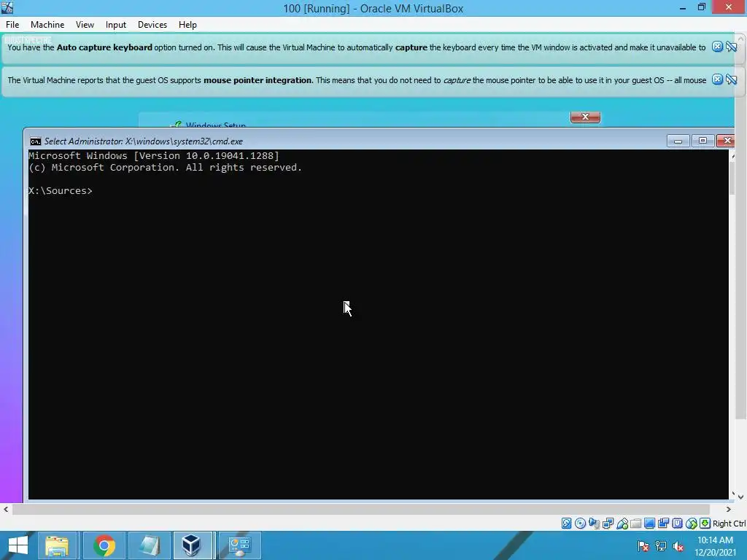Image resolution: width=747 pixels, height=560 pixels.
Task: Click the network tray icon
Action: click(x=661, y=546)
